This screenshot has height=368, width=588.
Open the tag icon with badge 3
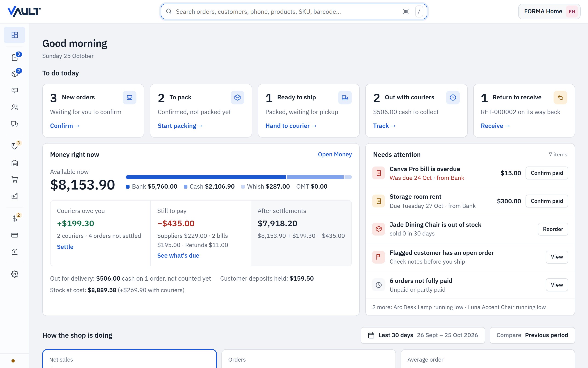click(14, 146)
